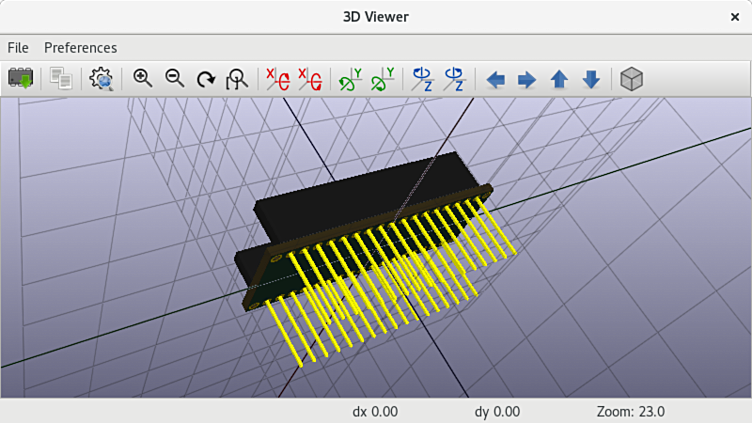Image resolution: width=752 pixels, height=423 pixels.
Task: Zoom in using the magnifier plus icon
Action: click(x=142, y=79)
